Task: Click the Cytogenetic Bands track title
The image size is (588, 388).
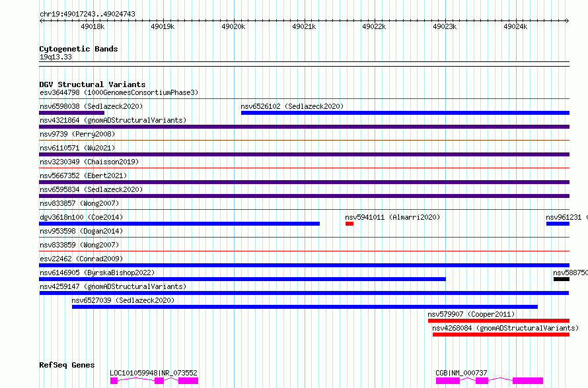Action: pos(79,49)
